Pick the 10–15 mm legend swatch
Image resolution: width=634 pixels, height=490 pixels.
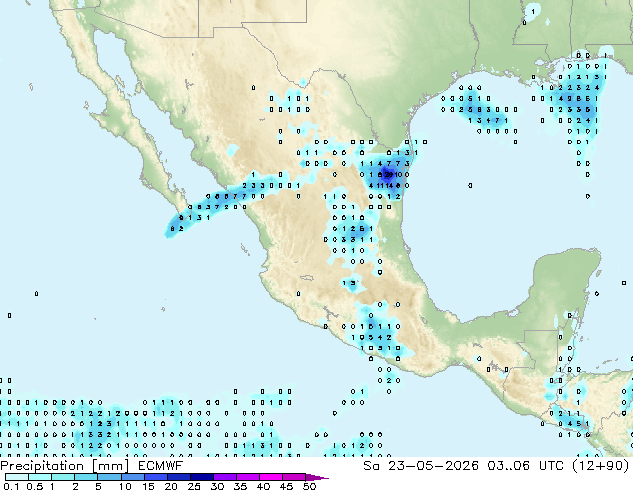(132, 477)
